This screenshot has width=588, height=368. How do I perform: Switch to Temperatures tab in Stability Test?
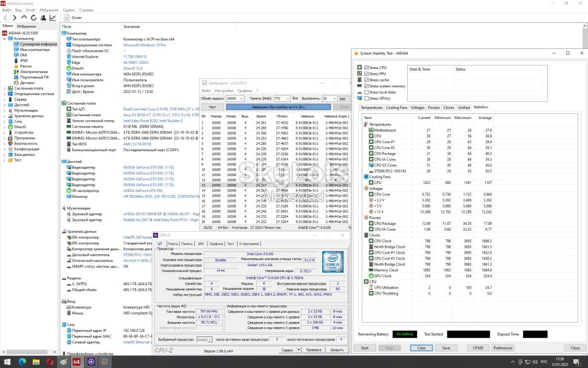(x=372, y=108)
